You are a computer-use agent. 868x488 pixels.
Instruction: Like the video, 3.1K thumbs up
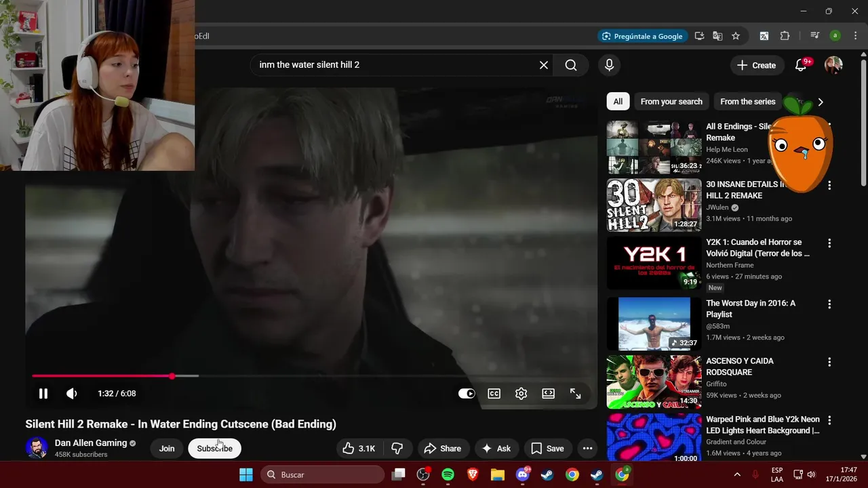tap(359, 449)
